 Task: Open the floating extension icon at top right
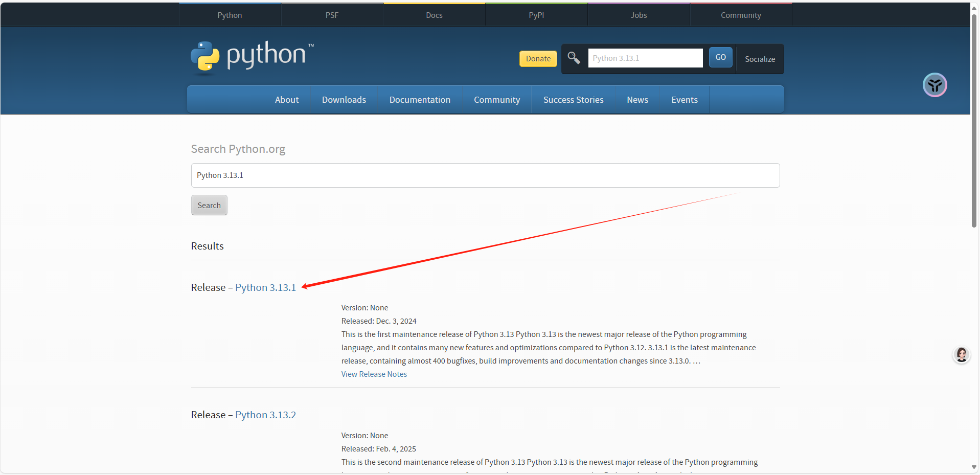pos(935,85)
